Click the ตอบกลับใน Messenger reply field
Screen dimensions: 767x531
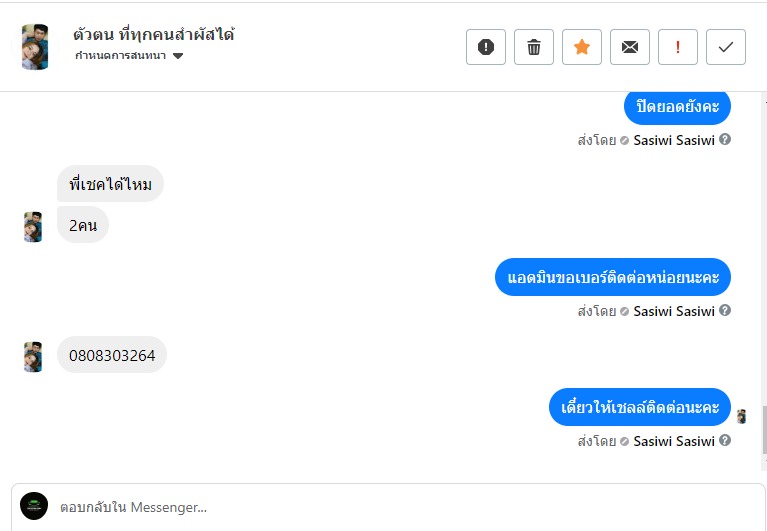tap(400, 507)
